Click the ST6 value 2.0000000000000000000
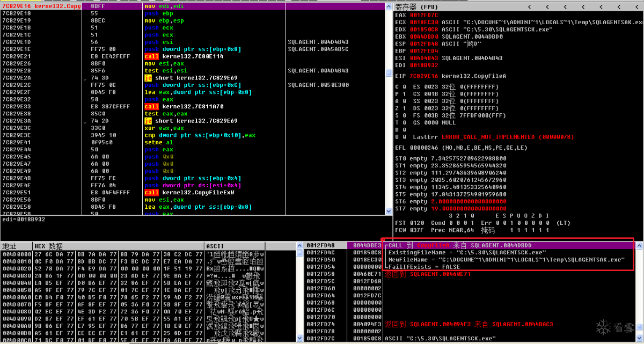 tap(469, 201)
